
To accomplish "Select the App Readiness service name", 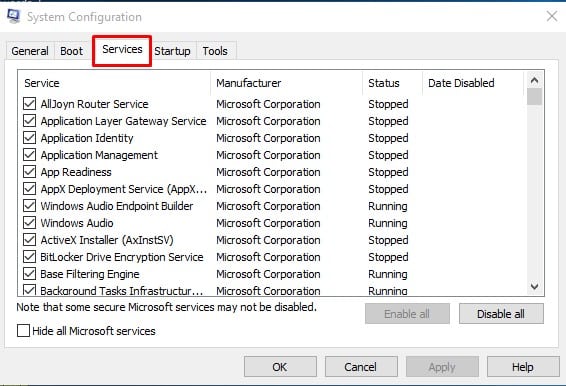I will (x=76, y=172).
